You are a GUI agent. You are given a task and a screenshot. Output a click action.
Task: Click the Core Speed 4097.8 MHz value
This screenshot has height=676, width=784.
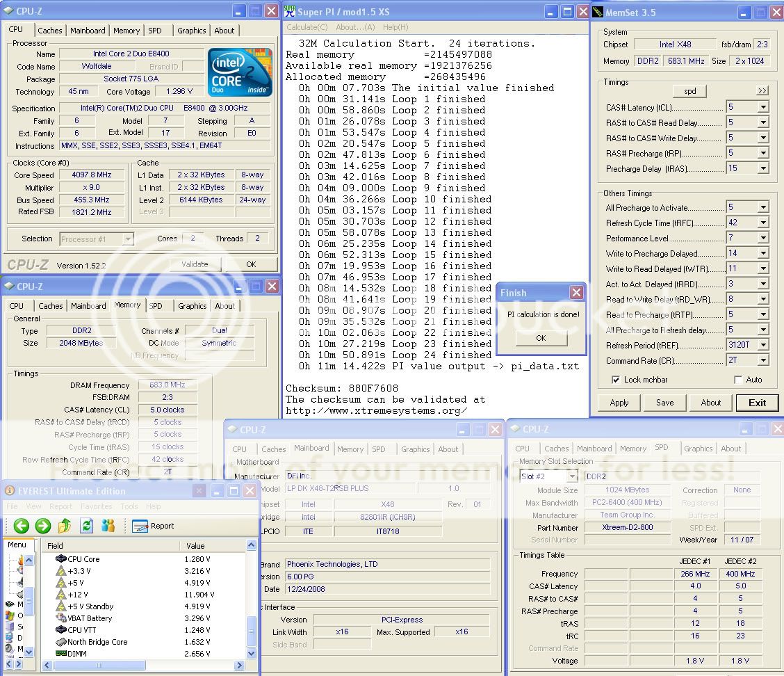(92, 175)
